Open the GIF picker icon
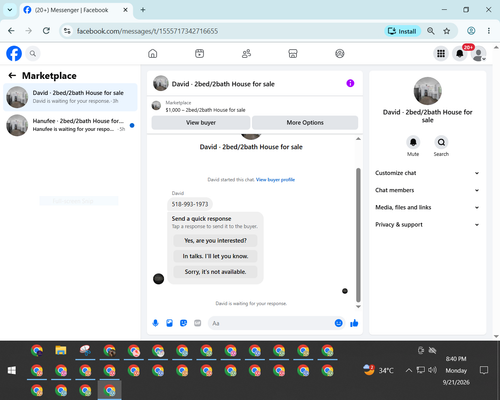This screenshot has width=500, height=400. point(198,323)
